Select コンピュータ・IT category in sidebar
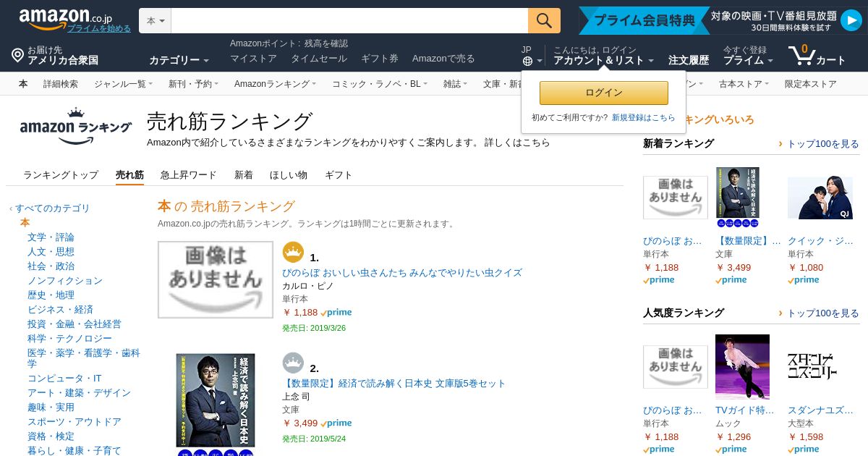This screenshot has width=868, height=456. (64, 378)
